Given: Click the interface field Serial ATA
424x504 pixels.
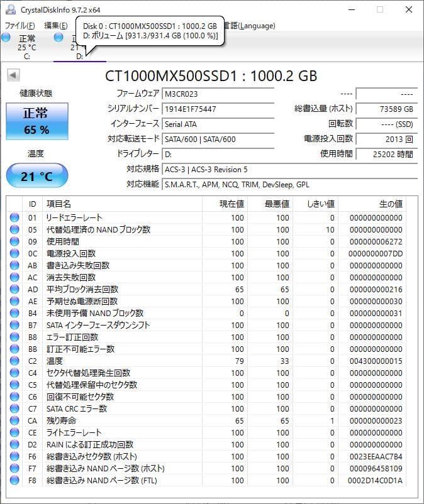Looking at the screenshot, I should [x=218, y=124].
